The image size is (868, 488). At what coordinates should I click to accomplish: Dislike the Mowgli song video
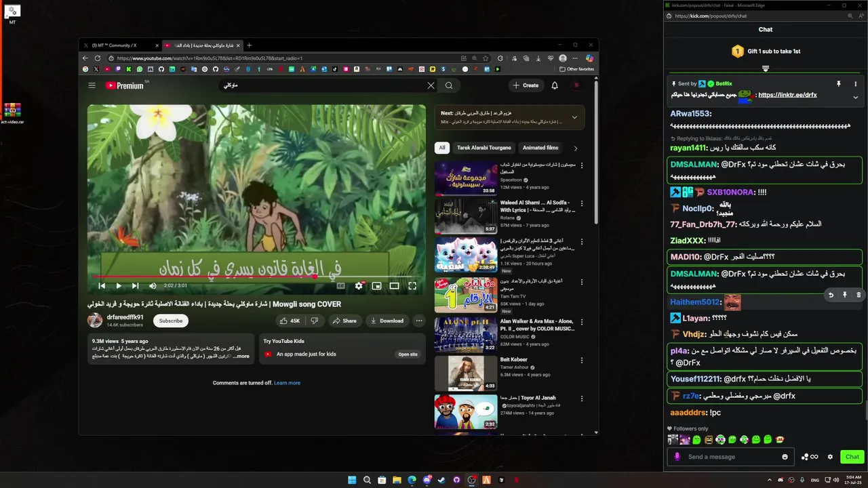(x=314, y=321)
